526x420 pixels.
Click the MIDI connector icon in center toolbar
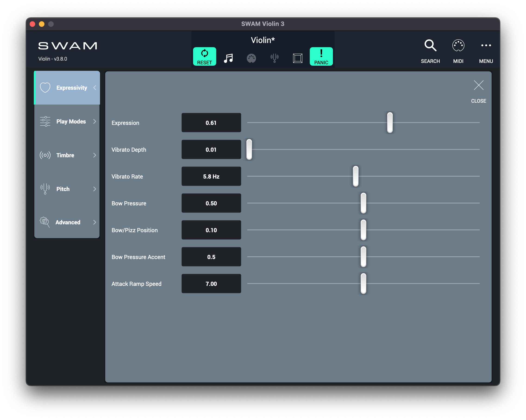(251, 58)
